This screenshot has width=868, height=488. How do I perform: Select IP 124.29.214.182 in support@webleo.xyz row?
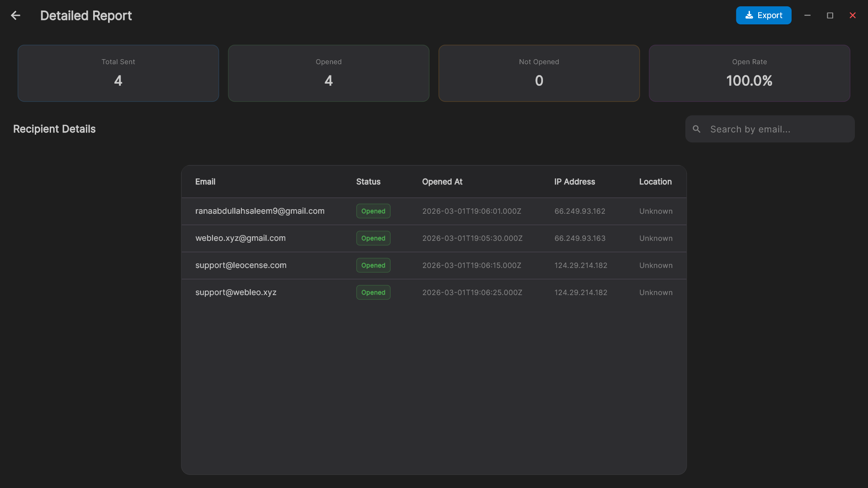coord(581,292)
